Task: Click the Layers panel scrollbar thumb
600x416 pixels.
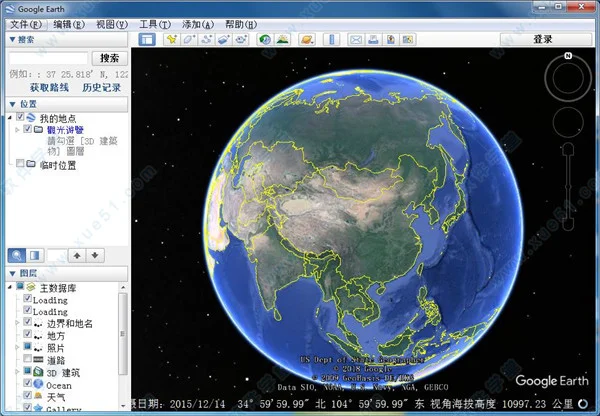Action: [x=123, y=334]
